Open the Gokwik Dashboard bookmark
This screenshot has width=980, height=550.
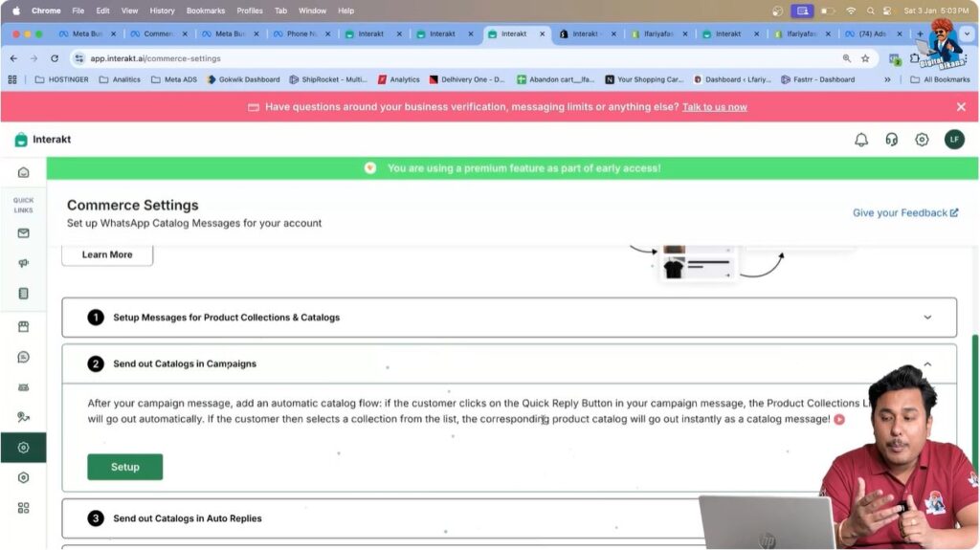(x=243, y=79)
